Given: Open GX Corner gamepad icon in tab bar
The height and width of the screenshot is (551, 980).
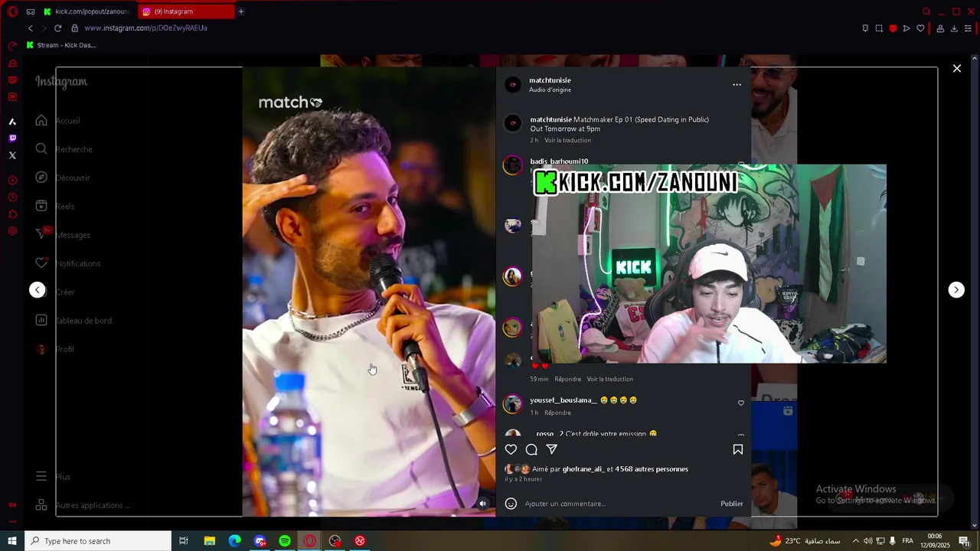Looking at the screenshot, I should pyautogui.click(x=31, y=11).
